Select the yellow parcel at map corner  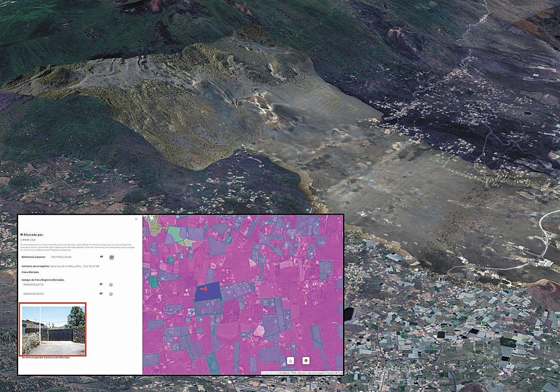click(x=154, y=228)
